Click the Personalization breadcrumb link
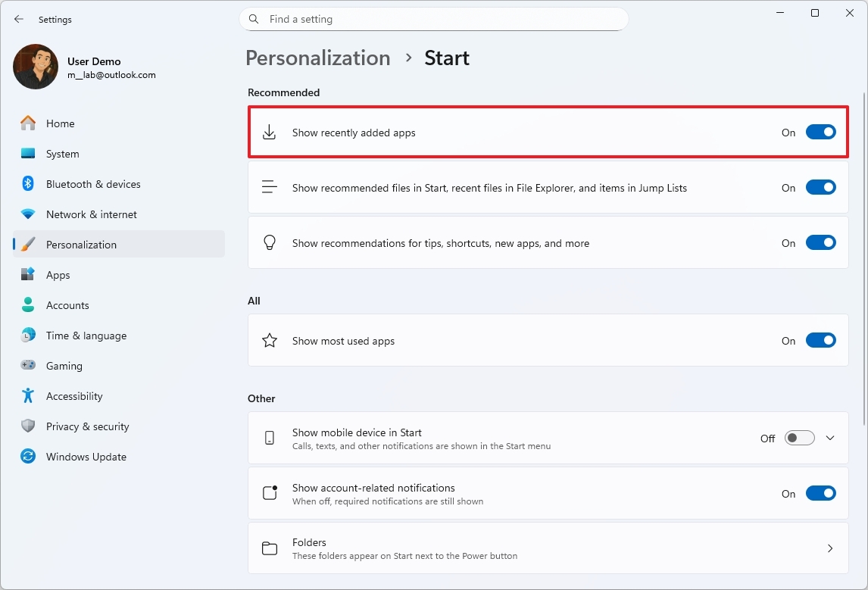Screen dimensions: 868x590 317,58
